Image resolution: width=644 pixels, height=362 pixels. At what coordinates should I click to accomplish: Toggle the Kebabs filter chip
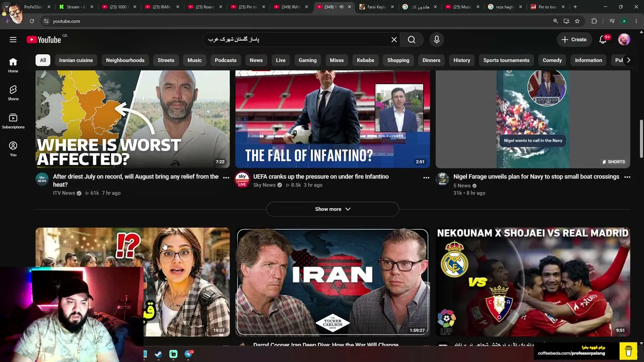pyautogui.click(x=365, y=60)
